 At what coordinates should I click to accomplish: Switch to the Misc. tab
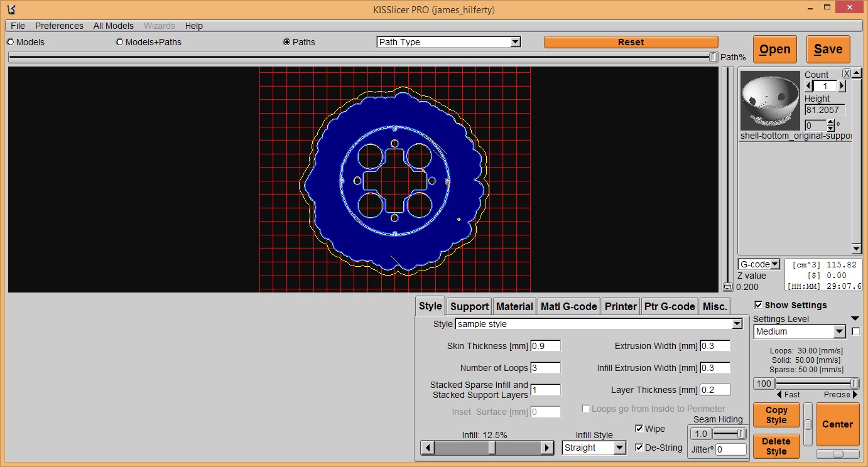[715, 306]
